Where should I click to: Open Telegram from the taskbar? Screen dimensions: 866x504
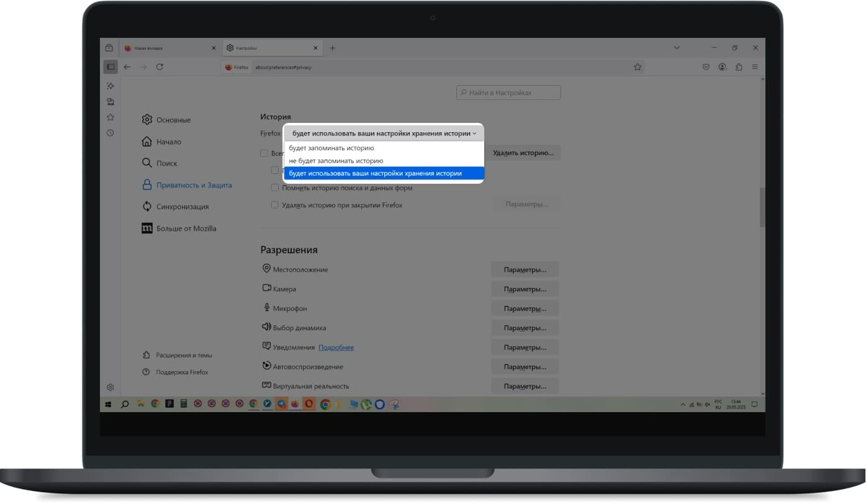pyautogui.click(x=281, y=404)
